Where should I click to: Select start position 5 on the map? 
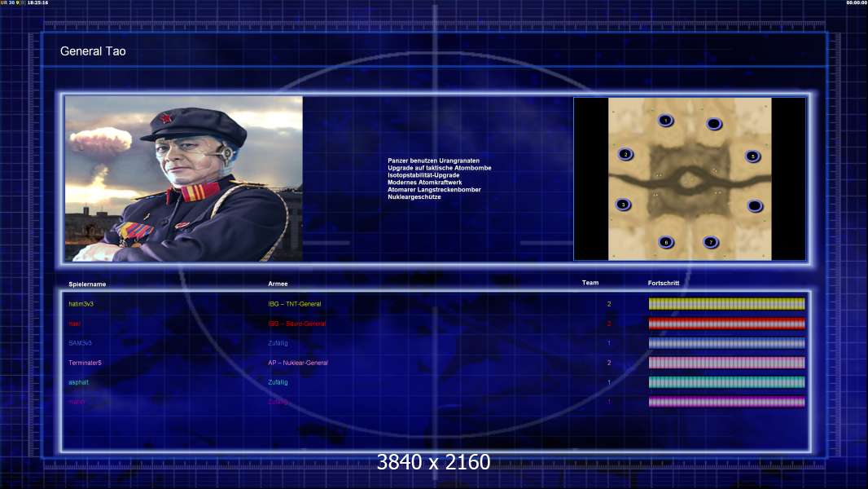tap(752, 156)
